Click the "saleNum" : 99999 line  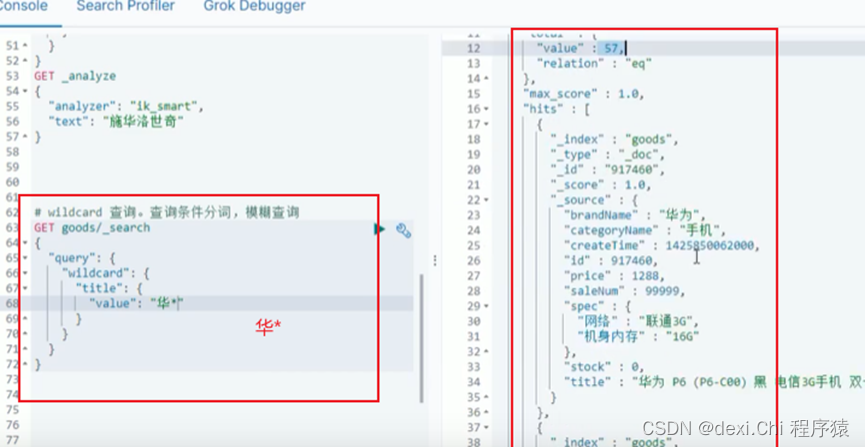click(x=624, y=291)
